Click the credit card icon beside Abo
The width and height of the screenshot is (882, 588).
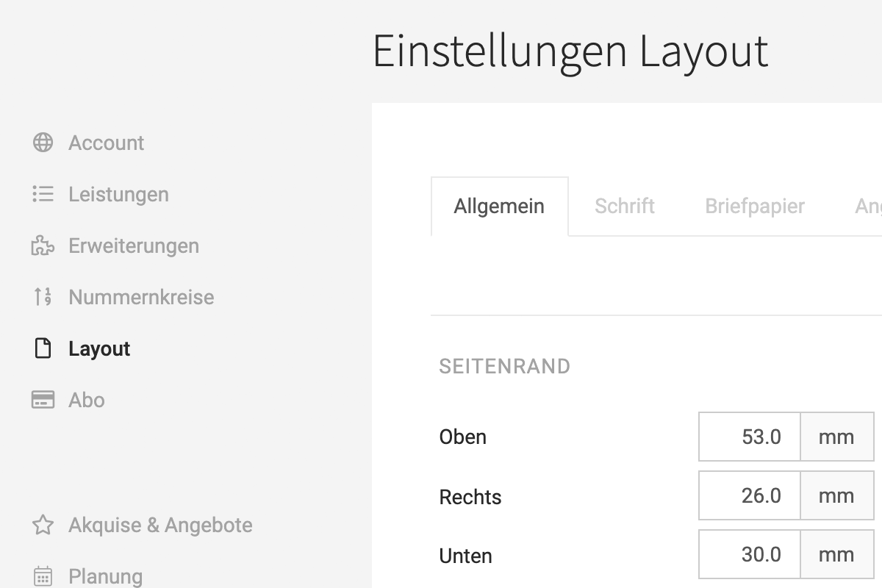[43, 400]
